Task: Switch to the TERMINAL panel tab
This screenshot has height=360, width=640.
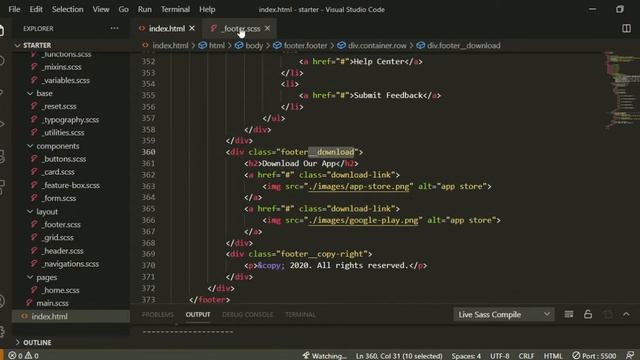Action: (x=300, y=315)
